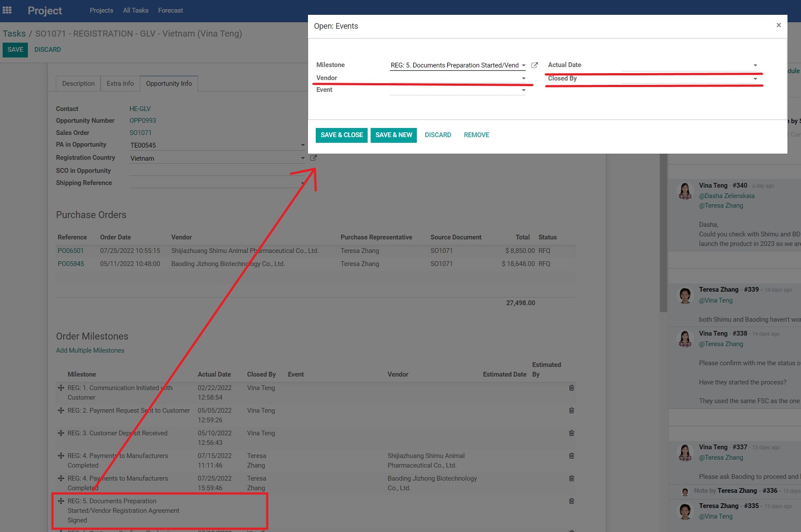Click SAVE & CLOSE in dialog

click(x=342, y=135)
